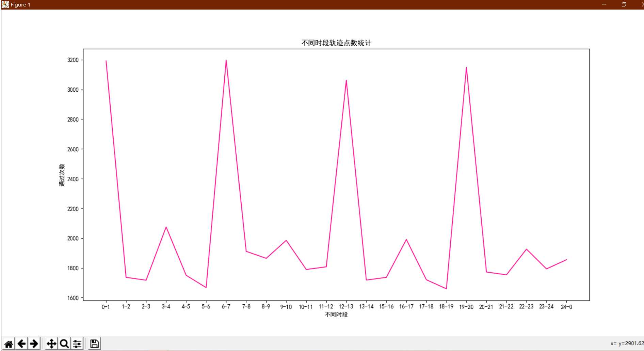Click the x-axis tick label 8-9
Screen dimensions: 644x351
click(266, 306)
